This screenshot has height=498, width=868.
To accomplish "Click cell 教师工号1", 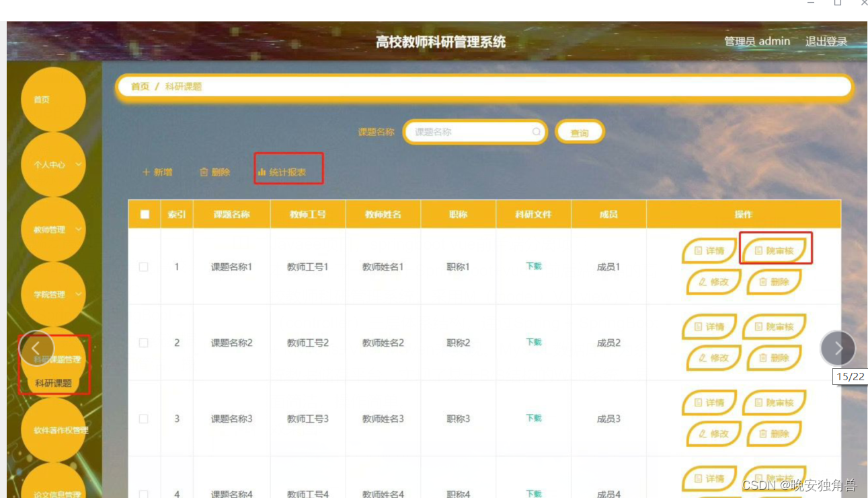I will (308, 267).
